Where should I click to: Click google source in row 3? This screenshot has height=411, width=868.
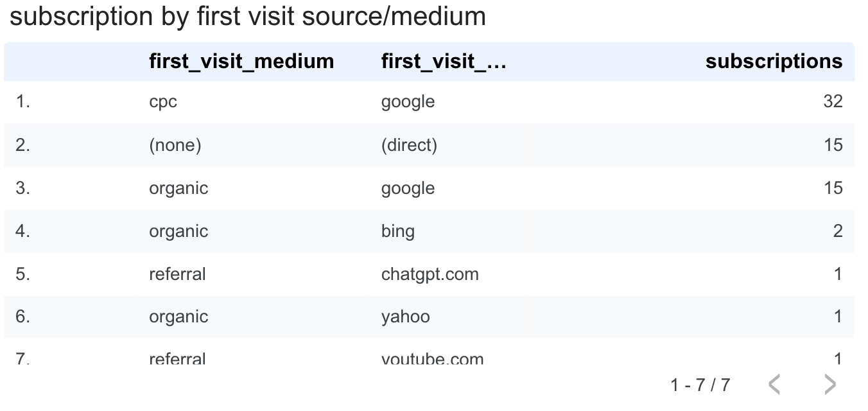point(408,188)
